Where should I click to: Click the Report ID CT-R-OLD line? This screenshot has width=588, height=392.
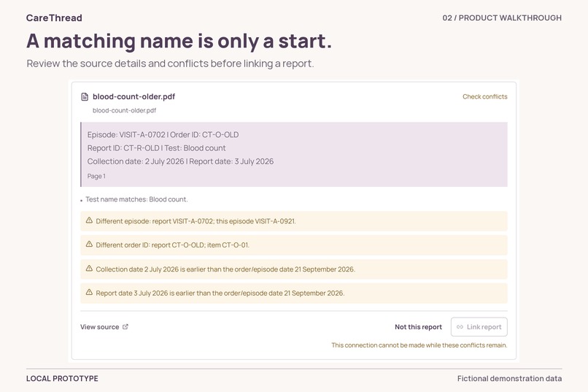156,148
